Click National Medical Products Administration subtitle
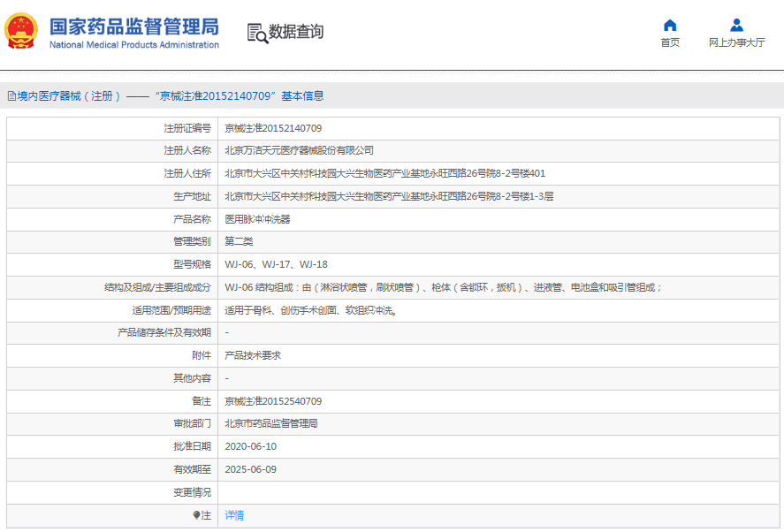This screenshot has height=532, width=784. [134, 45]
